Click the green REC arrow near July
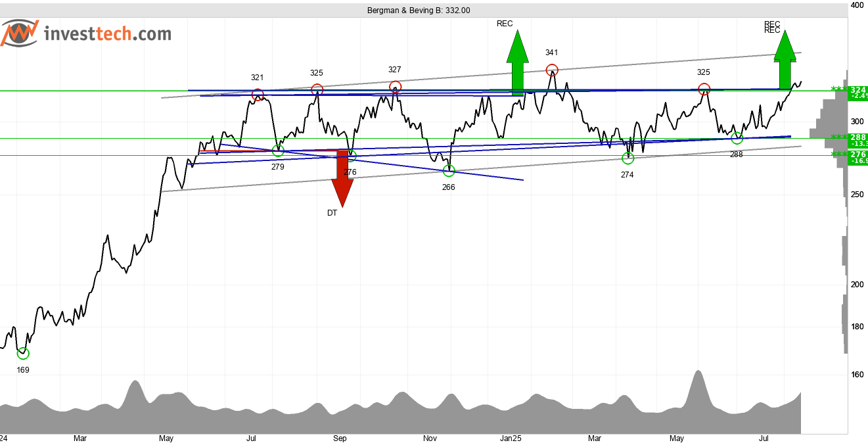 coord(784,60)
